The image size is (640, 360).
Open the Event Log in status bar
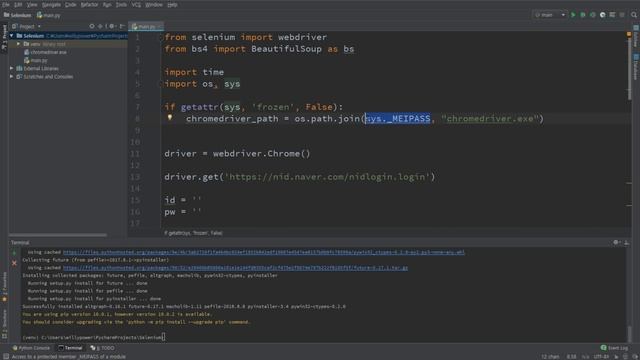614,348
